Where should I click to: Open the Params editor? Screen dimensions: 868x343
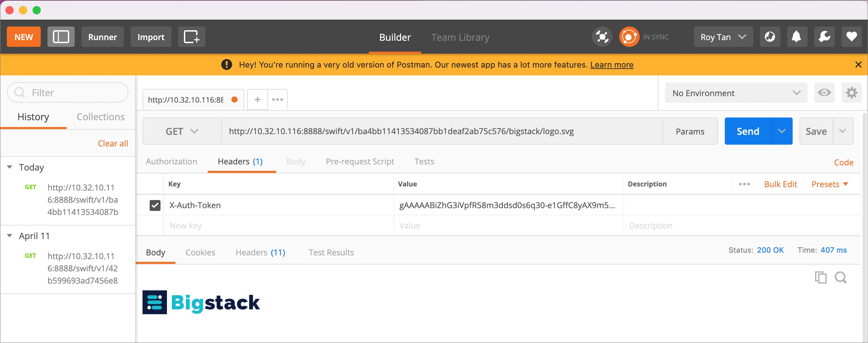click(x=690, y=131)
